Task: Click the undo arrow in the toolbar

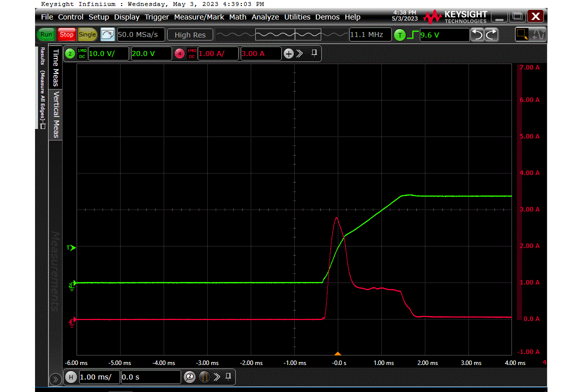Action: pos(477,34)
